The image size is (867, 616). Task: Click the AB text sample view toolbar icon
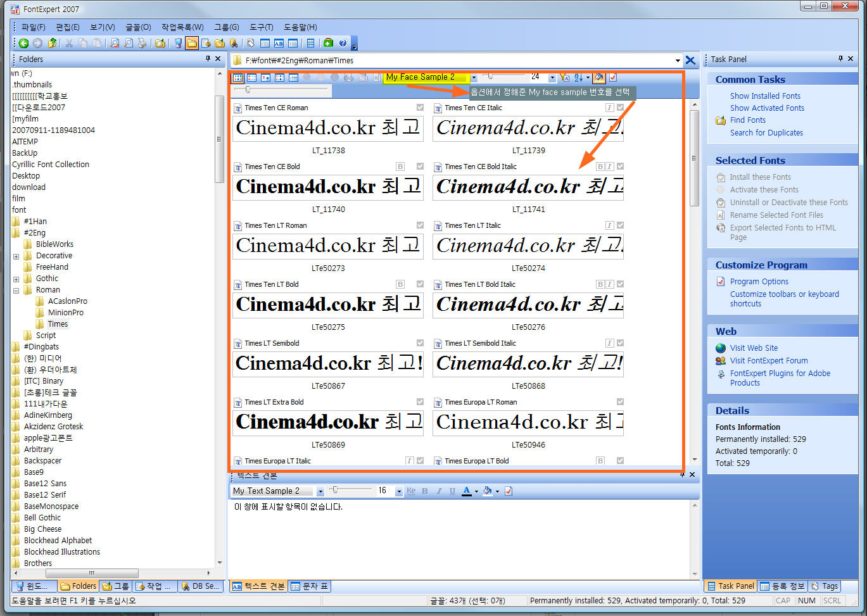pos(279,43)
